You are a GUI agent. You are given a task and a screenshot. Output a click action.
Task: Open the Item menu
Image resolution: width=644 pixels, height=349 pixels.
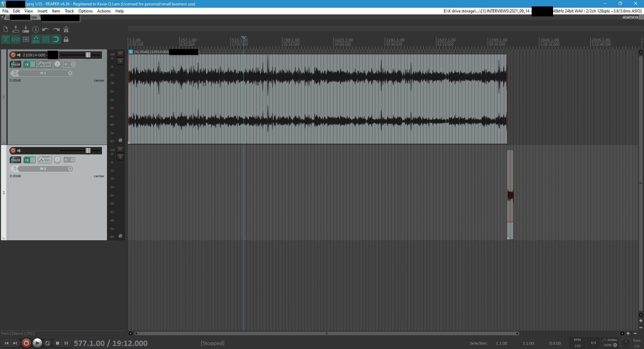pos(56,11)
